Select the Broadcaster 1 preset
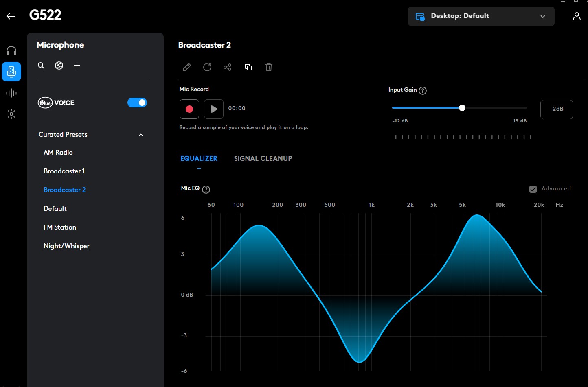Image resolution: width=588 pixels, height=387 pixels. coord(64,171)
